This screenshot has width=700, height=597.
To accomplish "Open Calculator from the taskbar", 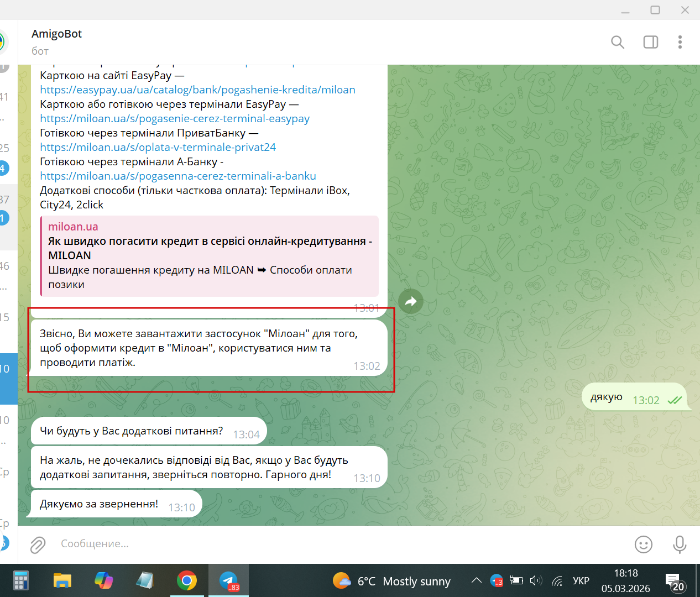I will click(21, 581).
